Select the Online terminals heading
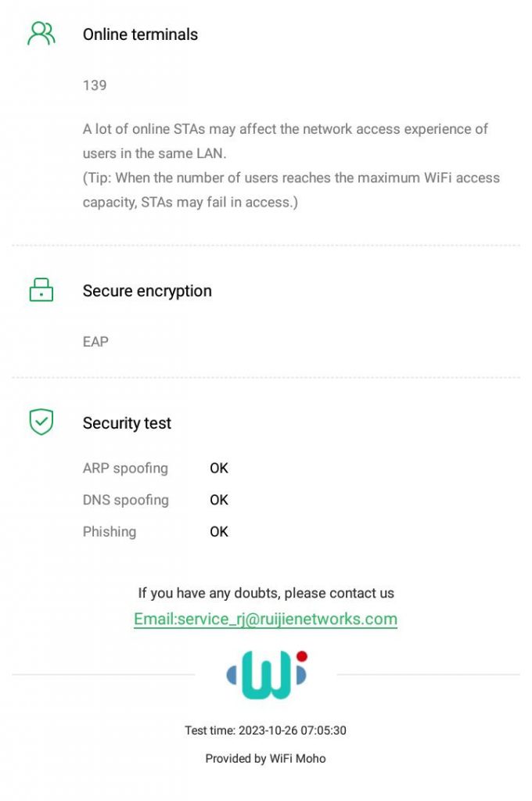Viewport: 532px width, 801px height. coord(140,34)
